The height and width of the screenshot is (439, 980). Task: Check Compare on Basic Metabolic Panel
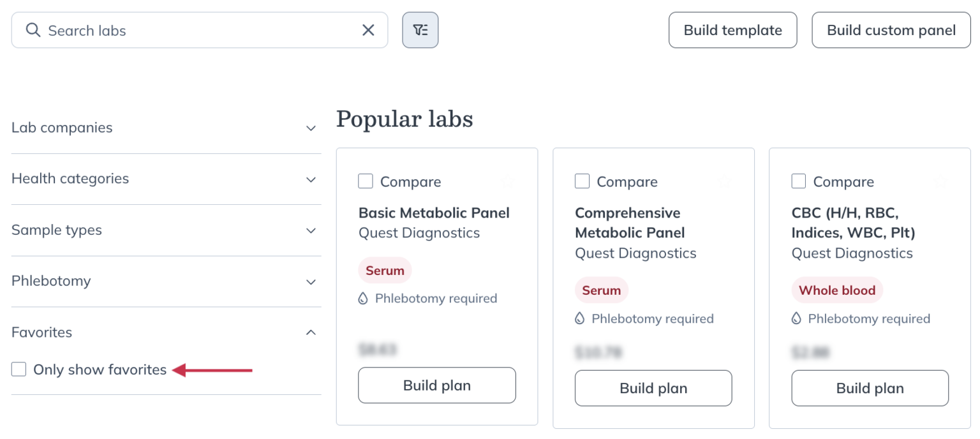pos(365,181)
